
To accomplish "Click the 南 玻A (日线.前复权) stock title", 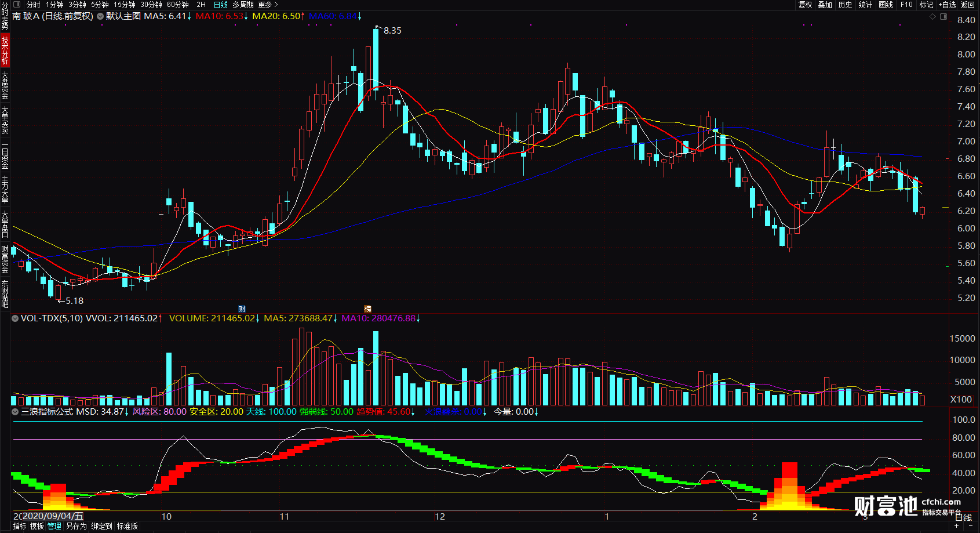I will (53, 16).
